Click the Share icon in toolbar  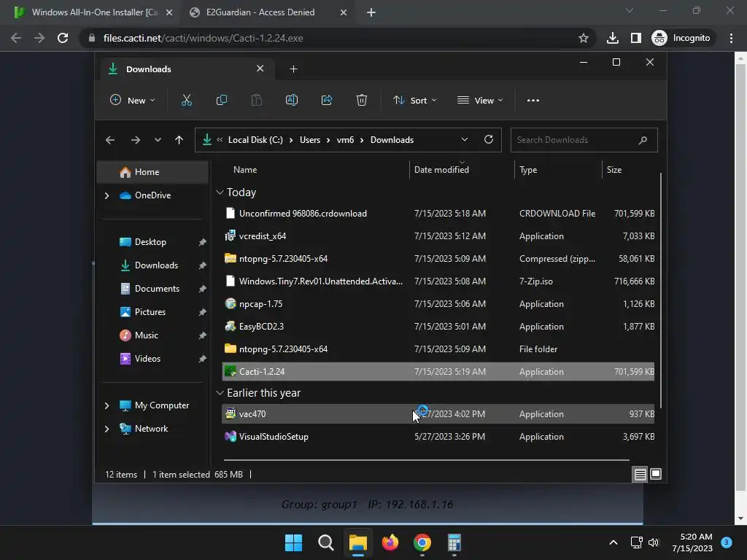(x=327, y=101)
